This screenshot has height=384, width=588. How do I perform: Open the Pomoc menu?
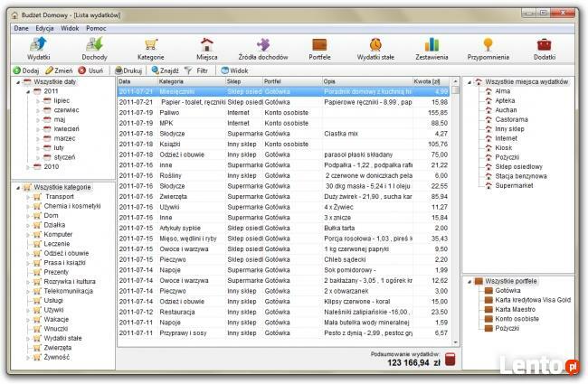pos(97,28)
